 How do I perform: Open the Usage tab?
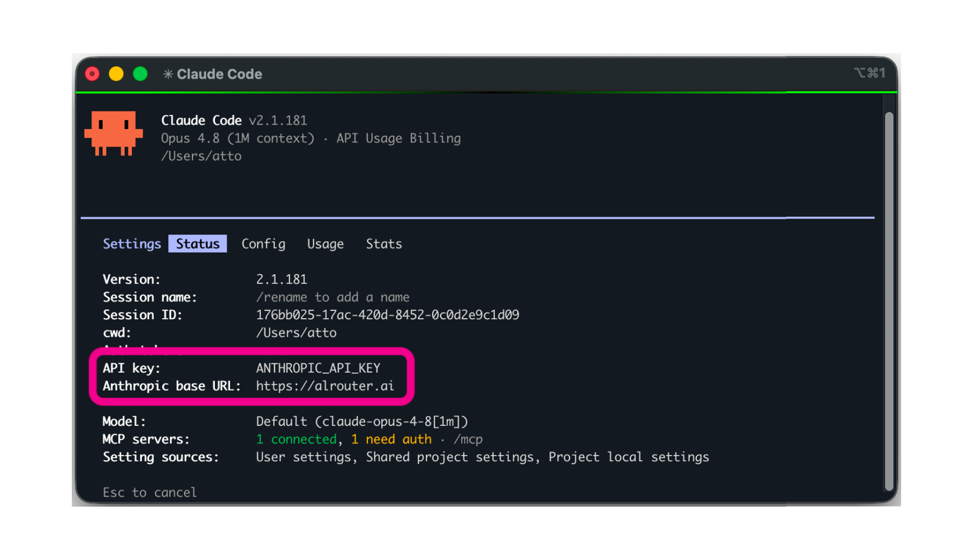(x=325, y=244)
